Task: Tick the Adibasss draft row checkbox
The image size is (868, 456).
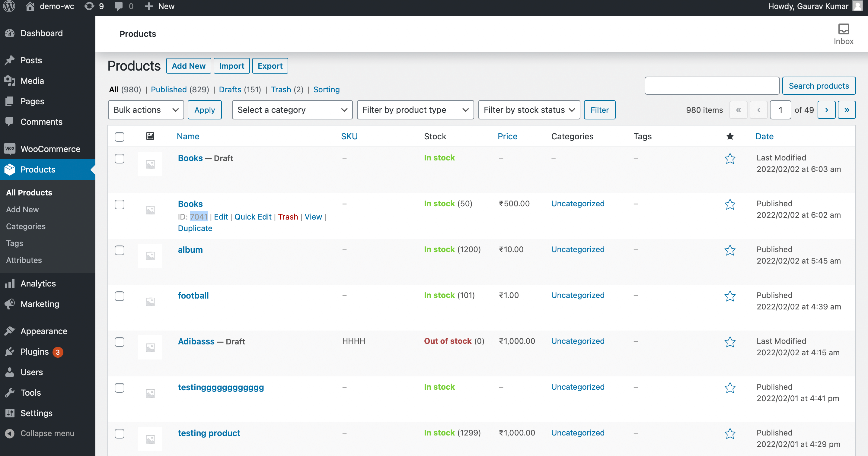Action: pyautogui.click(x=119, y=342)
